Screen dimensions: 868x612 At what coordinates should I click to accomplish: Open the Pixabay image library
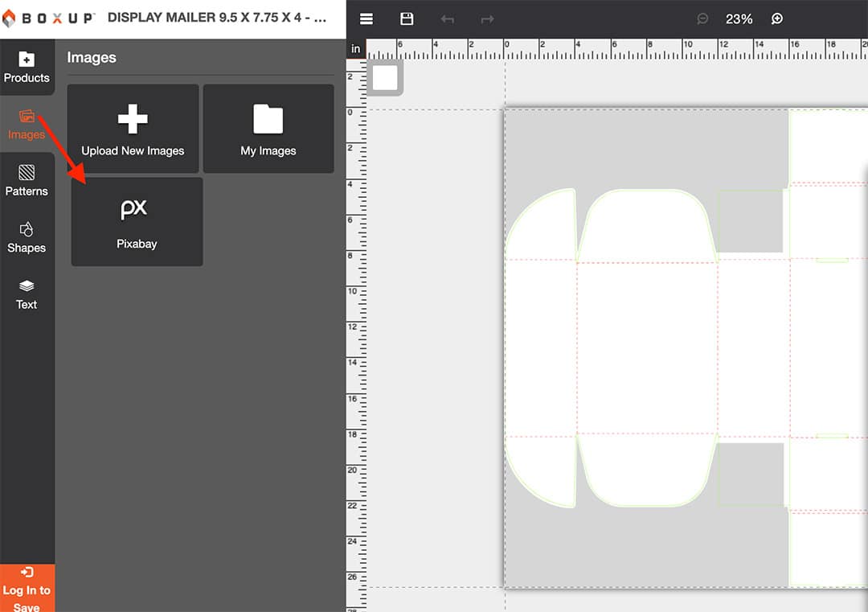137,221
